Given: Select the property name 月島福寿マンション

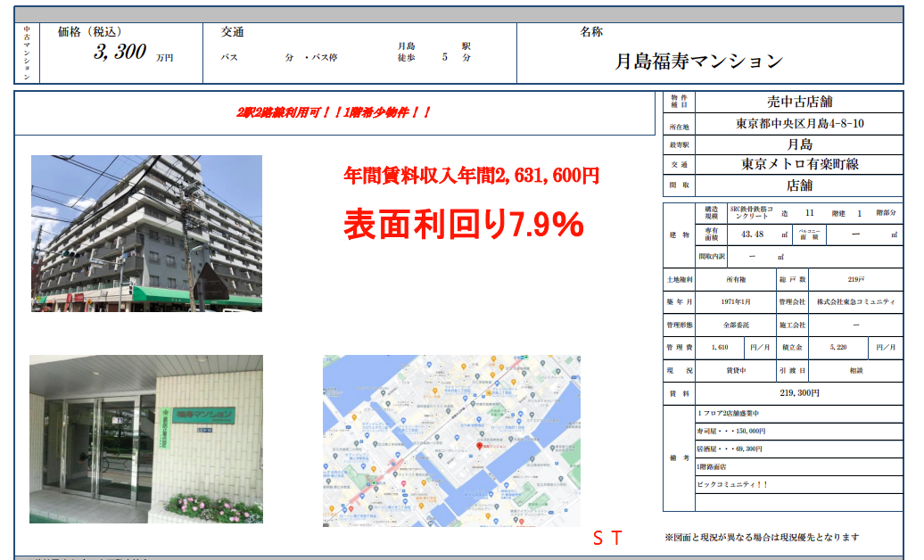Looking at the screenshot, I should pyautogui.click(x=698, y=62).
